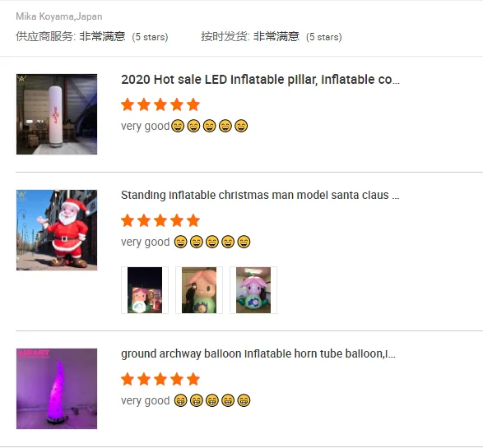Click the first star of LED pillar rating
This screenshot has height=448, width=483.
pos(128,104)
